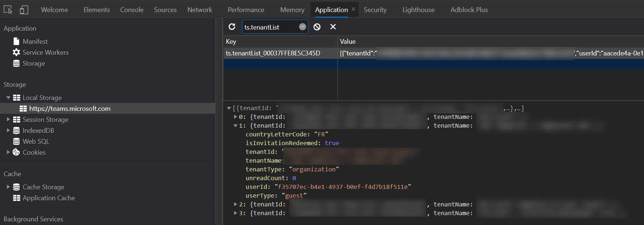Select the Application tab
This screenshot has height=225, width=644.
tap(331, 10)
